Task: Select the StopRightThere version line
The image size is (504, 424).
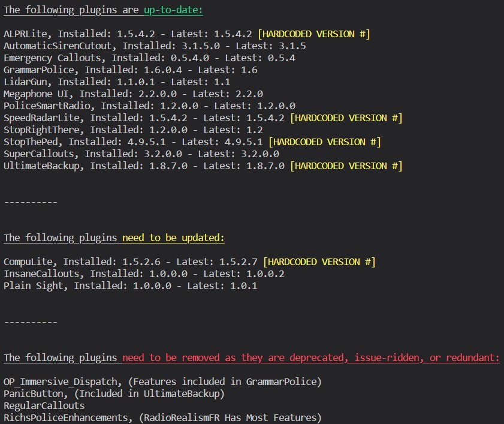Action: pyautogui.click(x=133, y=130)
